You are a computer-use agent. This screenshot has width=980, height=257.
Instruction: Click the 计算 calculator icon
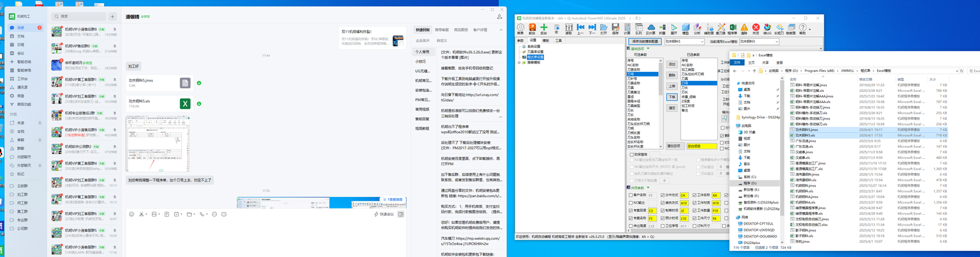coord(628,28)
